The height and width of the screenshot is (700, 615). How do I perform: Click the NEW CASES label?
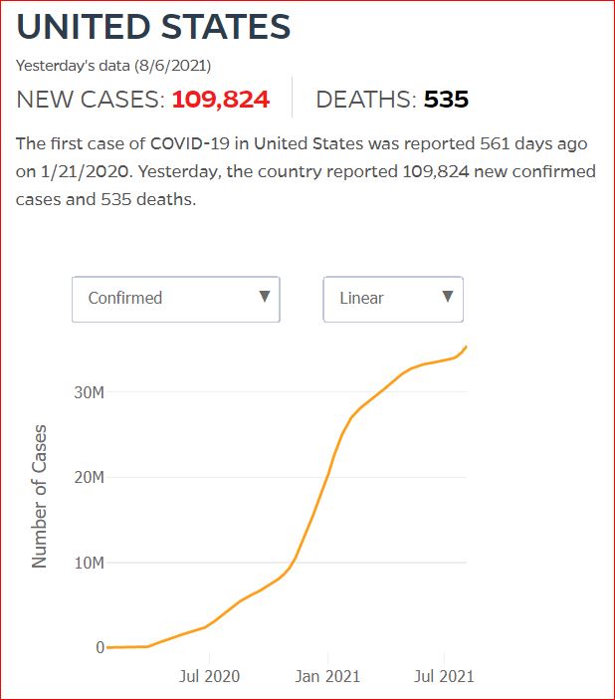(x=91, y=100)
